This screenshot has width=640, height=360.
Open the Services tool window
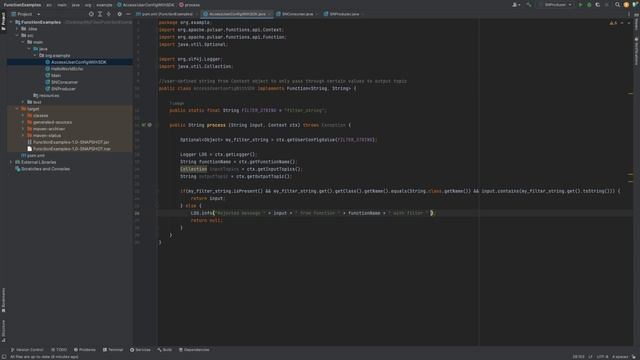[140, 350]
